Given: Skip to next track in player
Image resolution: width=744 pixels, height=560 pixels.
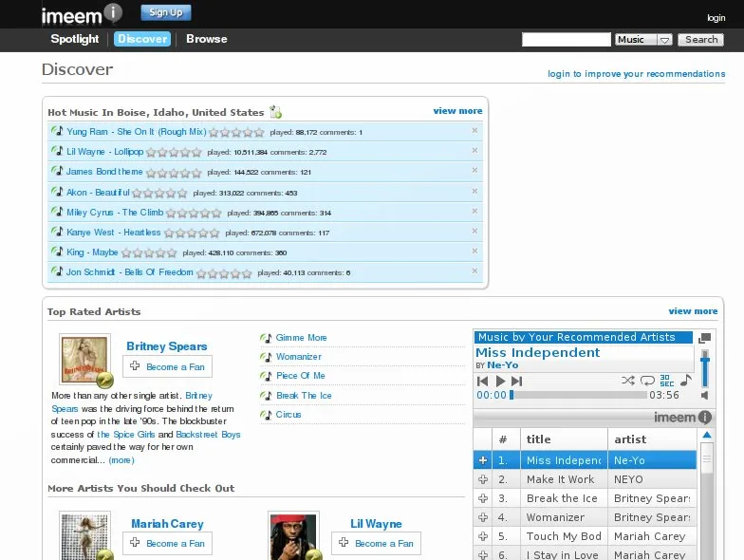Looking at the screenshot, I should pyautogui.click(x=516, y=382).
